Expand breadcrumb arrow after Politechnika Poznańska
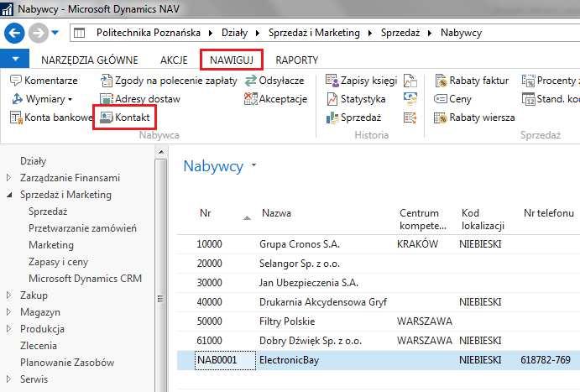The height and width of the screenshot is (392, 580). (211, 34)
